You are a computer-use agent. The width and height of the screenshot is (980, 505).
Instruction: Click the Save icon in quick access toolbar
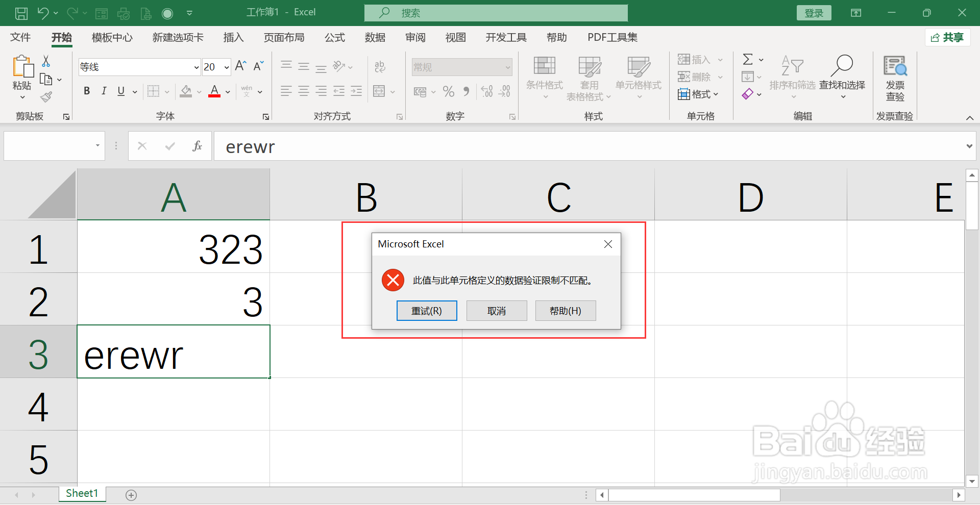(x=21, y=13)
